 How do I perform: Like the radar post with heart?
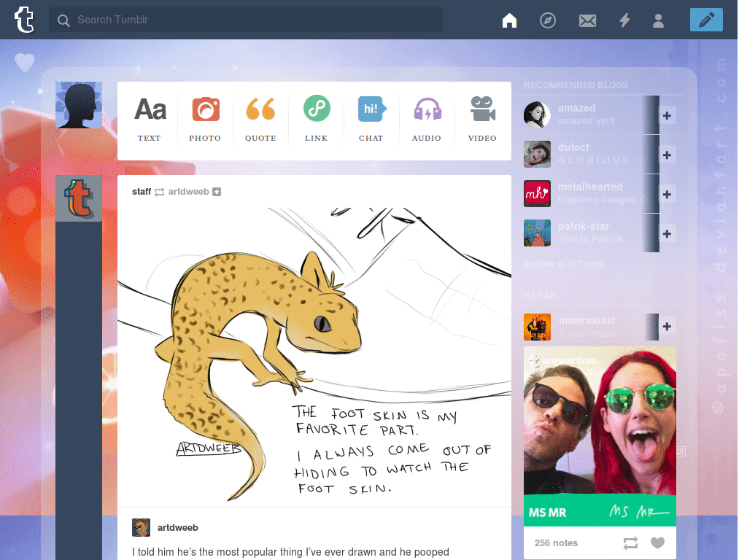click(x=657, y=542)
